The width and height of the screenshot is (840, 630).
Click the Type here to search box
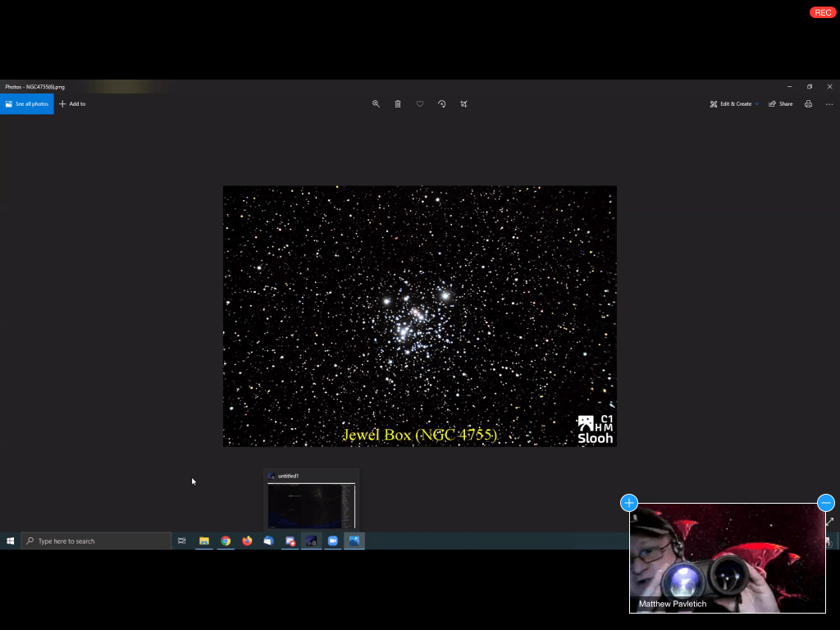click(96, 541)
